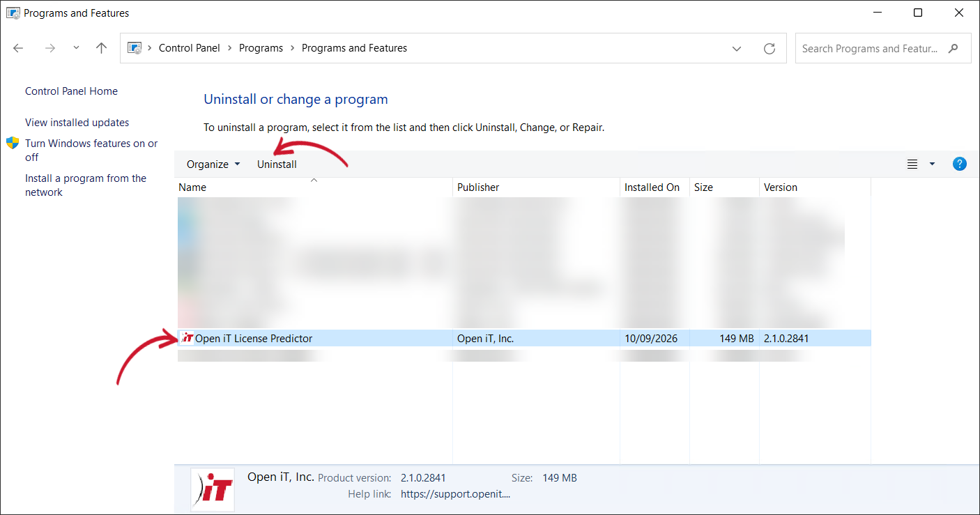Open the recent locations dropdown arrow

click(76, 48)
